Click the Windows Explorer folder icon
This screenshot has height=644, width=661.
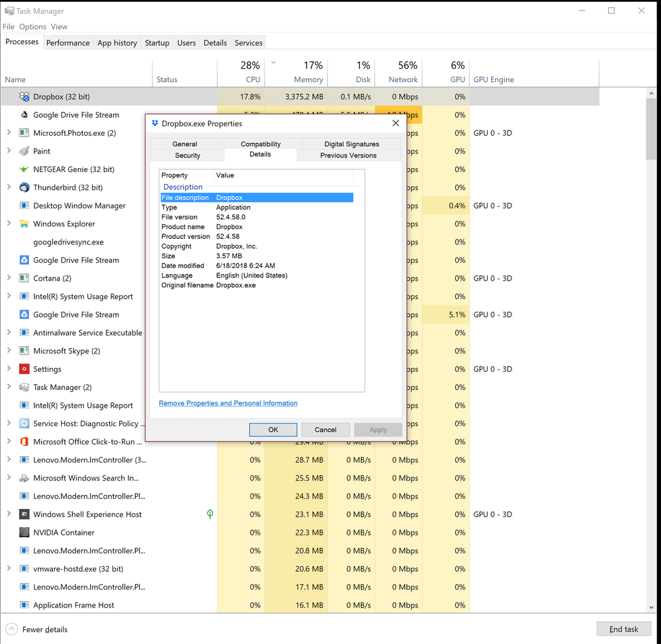click(x=24, y=224)
